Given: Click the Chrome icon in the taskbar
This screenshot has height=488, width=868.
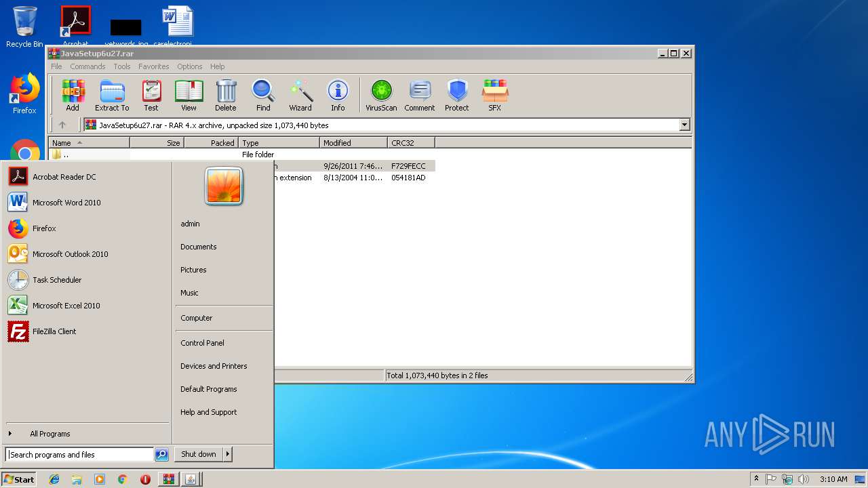Looking at the screenshot, I should pos(122,479).
